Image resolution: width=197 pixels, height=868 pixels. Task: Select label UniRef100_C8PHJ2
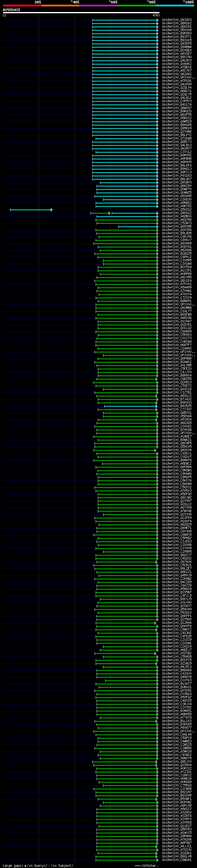tap(176, 257)
